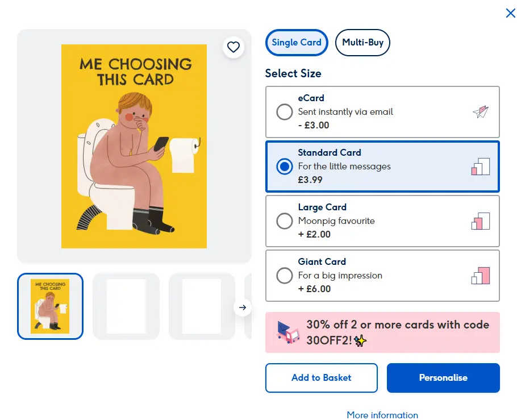
Task: Click the Large Card size illustration icon
Action: pyautogui.click(x=481, y=221)
